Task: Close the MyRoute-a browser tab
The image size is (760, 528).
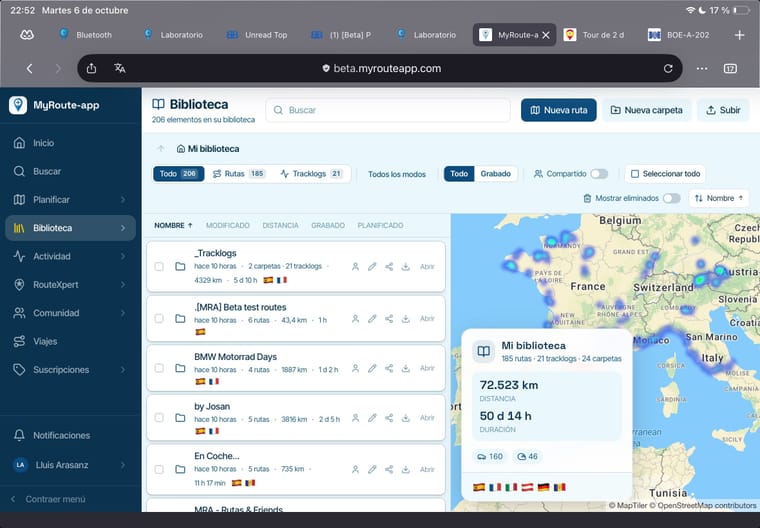Action: 546,35
